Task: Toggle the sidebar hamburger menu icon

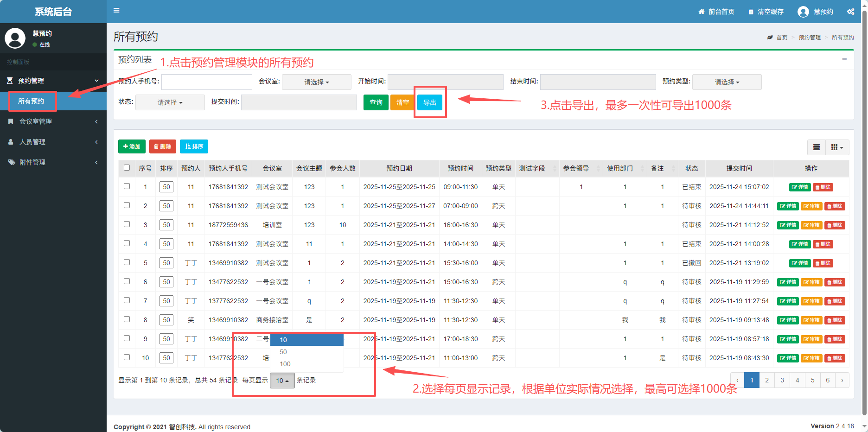Action: point(116,10)
